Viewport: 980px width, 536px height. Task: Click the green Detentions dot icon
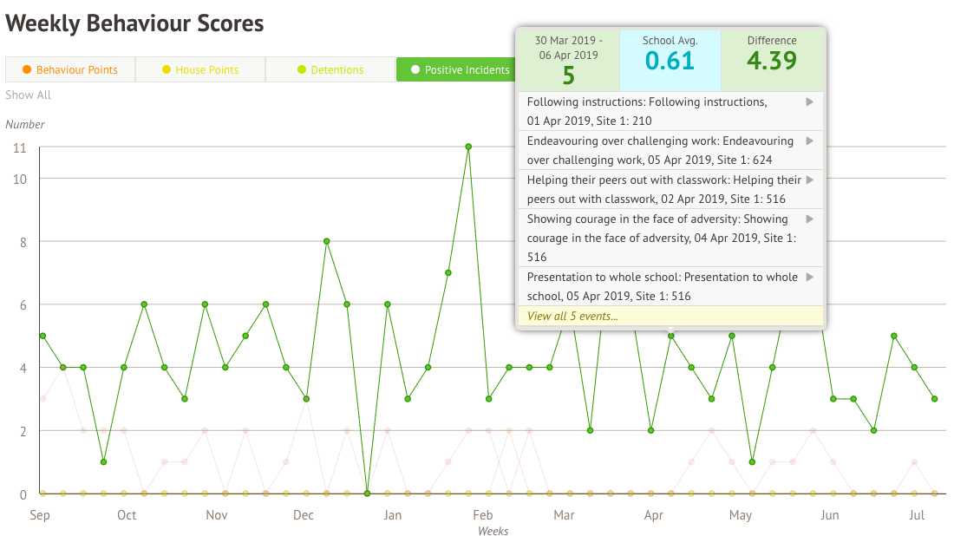click(301, 69)
